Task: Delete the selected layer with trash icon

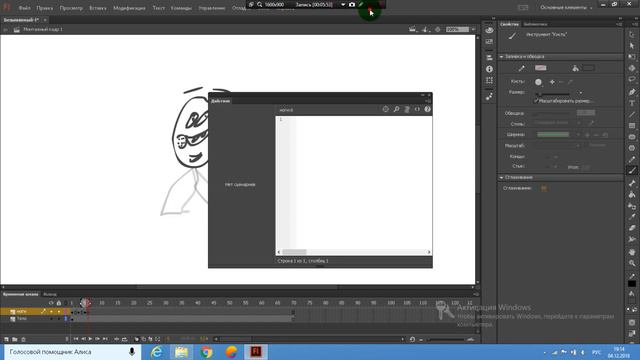Action: click(23, 339)
